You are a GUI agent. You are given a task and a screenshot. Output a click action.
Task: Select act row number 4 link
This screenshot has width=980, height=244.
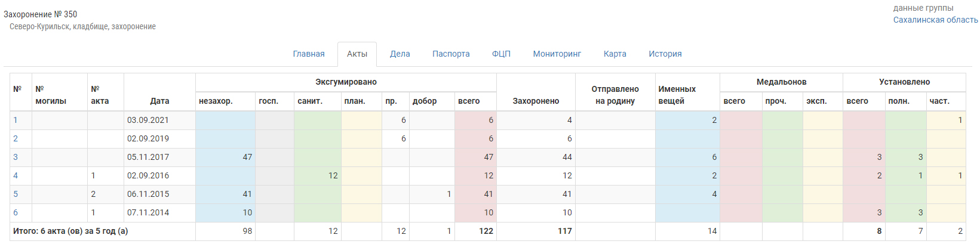16,175
